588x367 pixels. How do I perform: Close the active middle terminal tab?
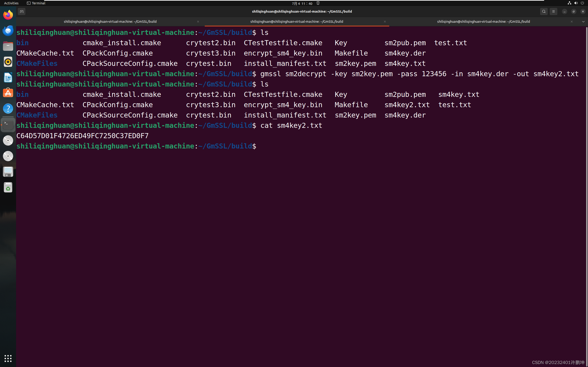pyautogui.click(x=385, y=22)
